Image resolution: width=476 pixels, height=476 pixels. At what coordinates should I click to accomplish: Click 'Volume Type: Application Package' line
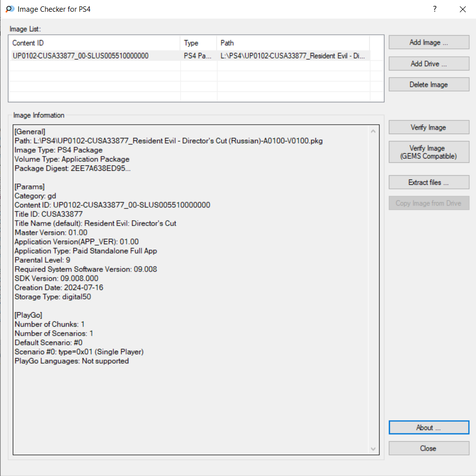72,159
